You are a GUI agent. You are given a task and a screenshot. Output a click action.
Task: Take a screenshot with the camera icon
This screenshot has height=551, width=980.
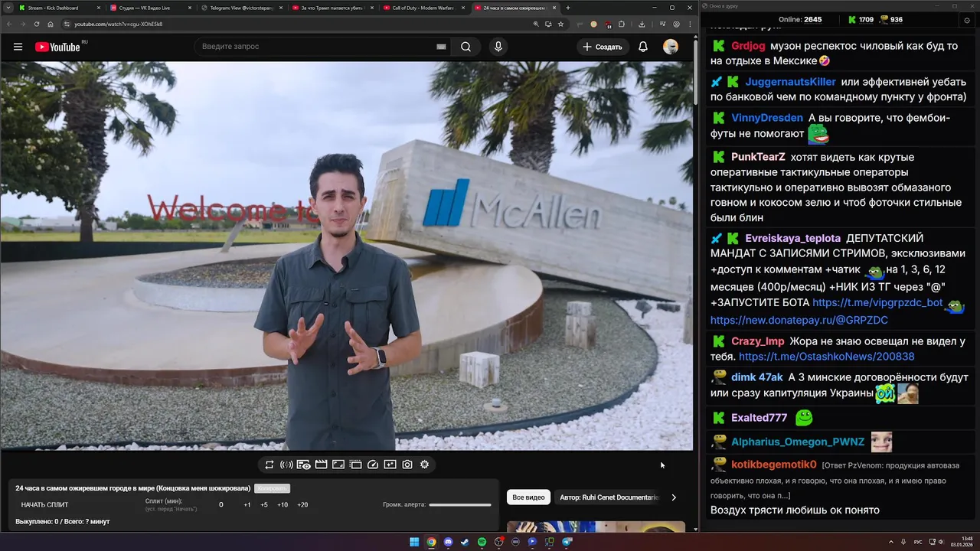407,465
